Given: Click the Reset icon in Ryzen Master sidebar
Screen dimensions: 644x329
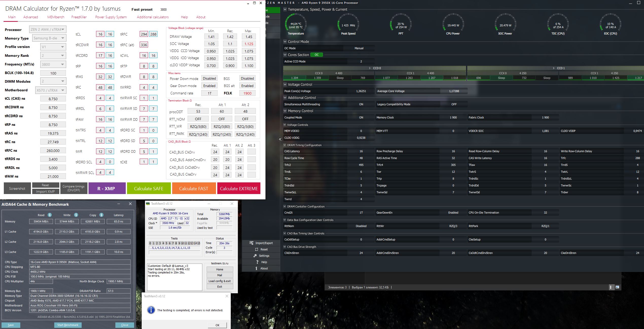Looking at the screenshot, I should (256, 249).
